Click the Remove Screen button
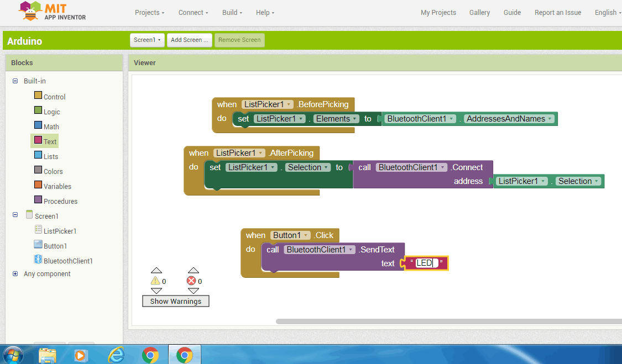 tap(239, 40)
